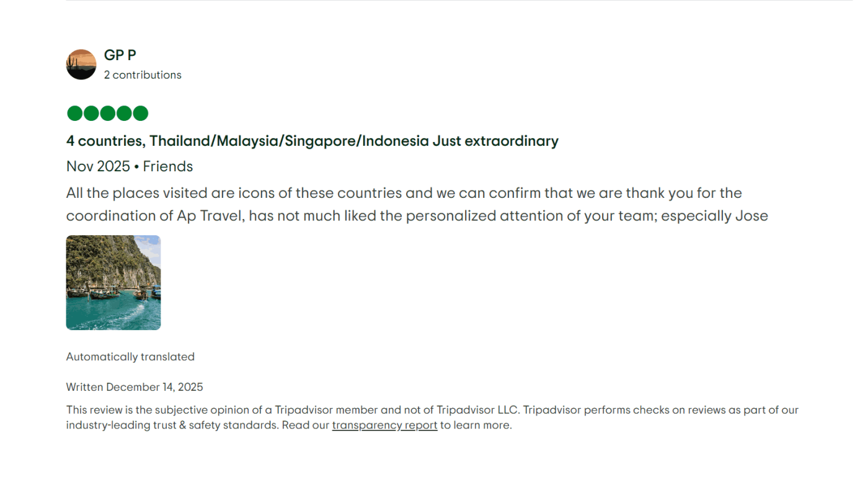The image size is (868, 490).
Task: Click the "Nov 2025" travel date
Action: (98, 167)
